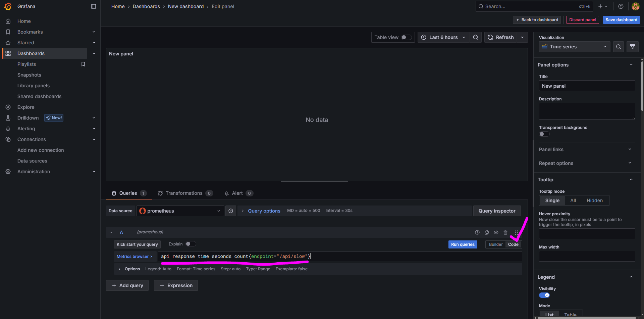644x319 pixels.
Task: Switch the query editor to Code mode
Action: click(x=513, y=244)
